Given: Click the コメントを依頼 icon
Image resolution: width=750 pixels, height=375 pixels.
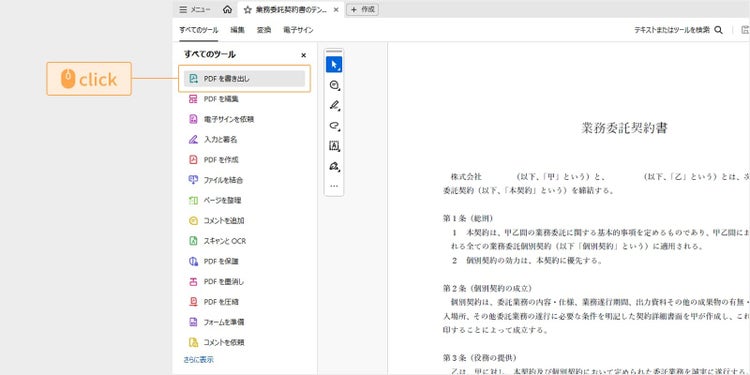Looking at the screenshot, I should coord(193,342).
